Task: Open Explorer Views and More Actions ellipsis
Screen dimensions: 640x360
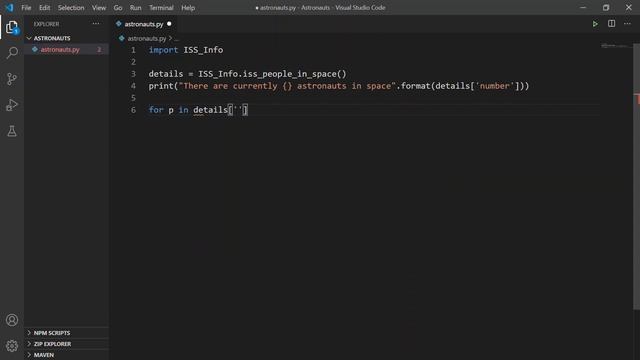Action: pos(96,24)
